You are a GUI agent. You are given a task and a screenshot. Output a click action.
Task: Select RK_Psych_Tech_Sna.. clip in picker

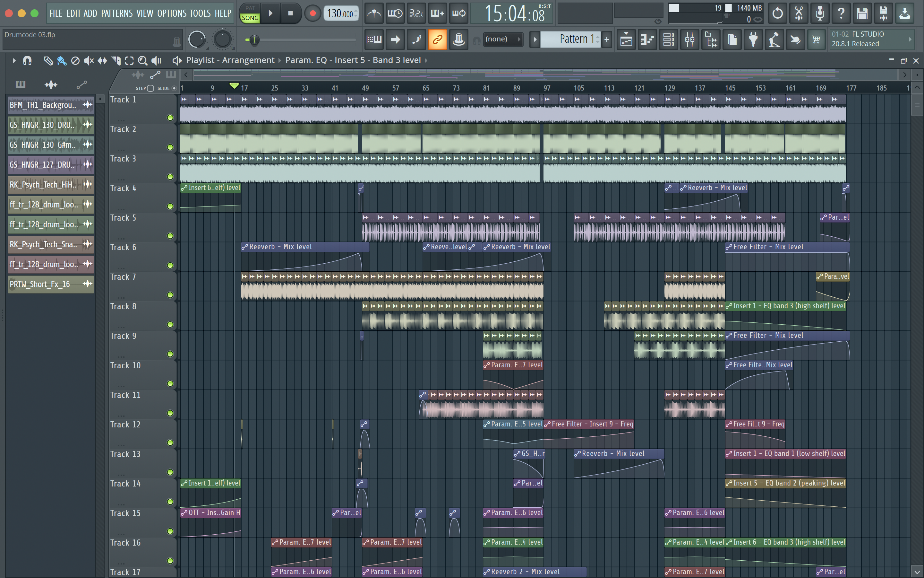[51, 244]
